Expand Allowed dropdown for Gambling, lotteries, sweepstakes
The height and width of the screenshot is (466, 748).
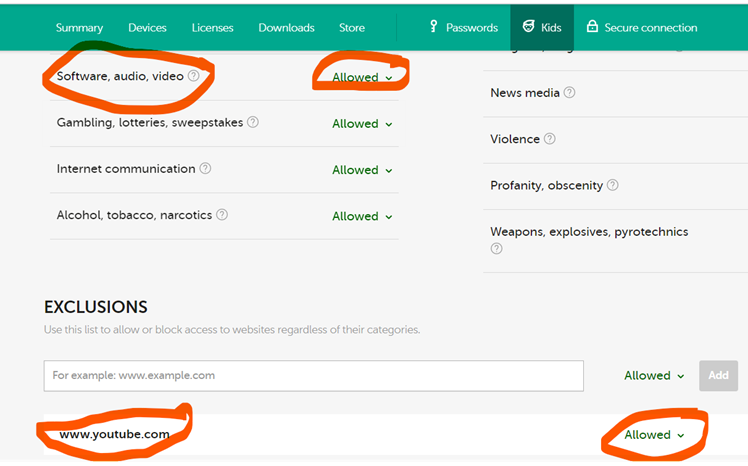[x=362, y=124]
